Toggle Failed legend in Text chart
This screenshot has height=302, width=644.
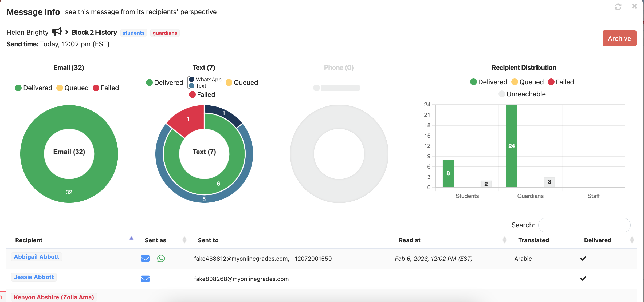click(x=202, y=94)
